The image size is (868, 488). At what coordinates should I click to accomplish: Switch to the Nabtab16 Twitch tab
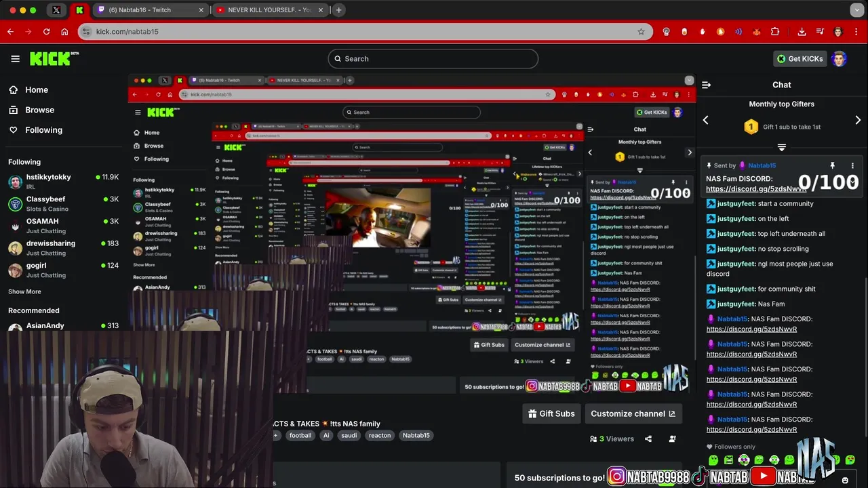point(150,10)
